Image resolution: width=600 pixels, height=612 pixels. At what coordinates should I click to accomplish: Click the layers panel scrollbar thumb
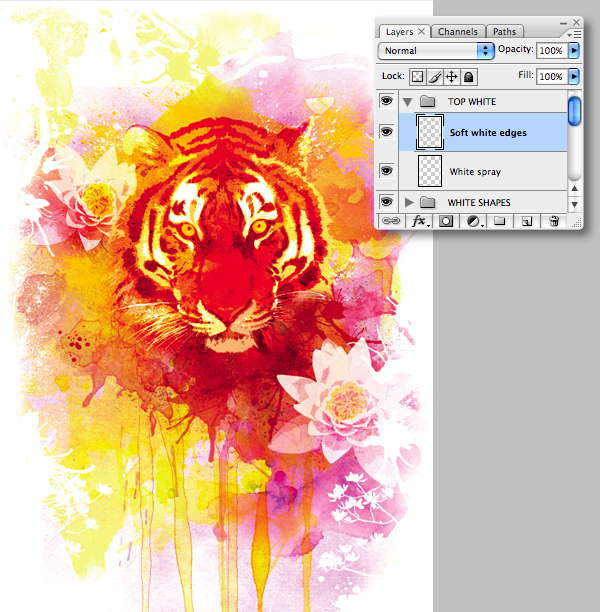click(574, 111)
